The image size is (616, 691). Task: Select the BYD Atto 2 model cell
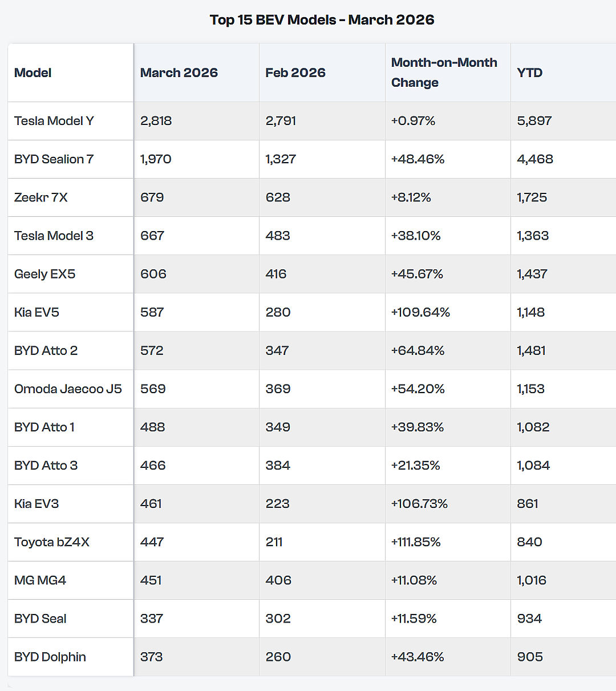[70, 350]
